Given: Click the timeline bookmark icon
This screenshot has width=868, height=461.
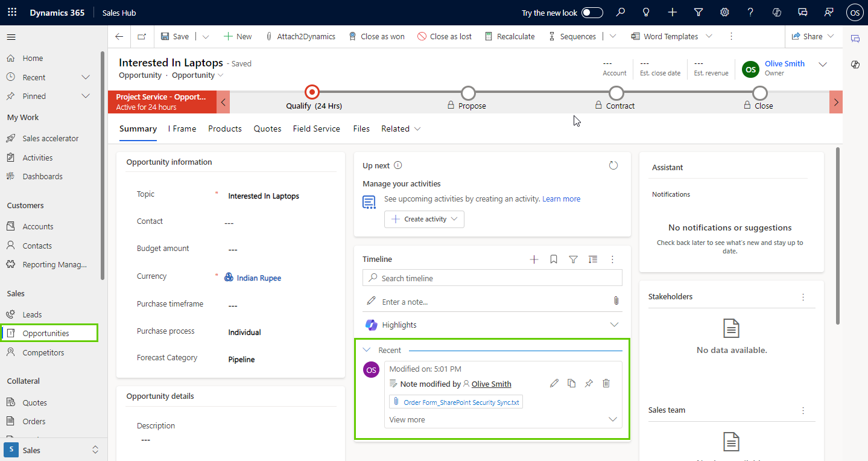Looking at the screenshot, I should 554,259.
